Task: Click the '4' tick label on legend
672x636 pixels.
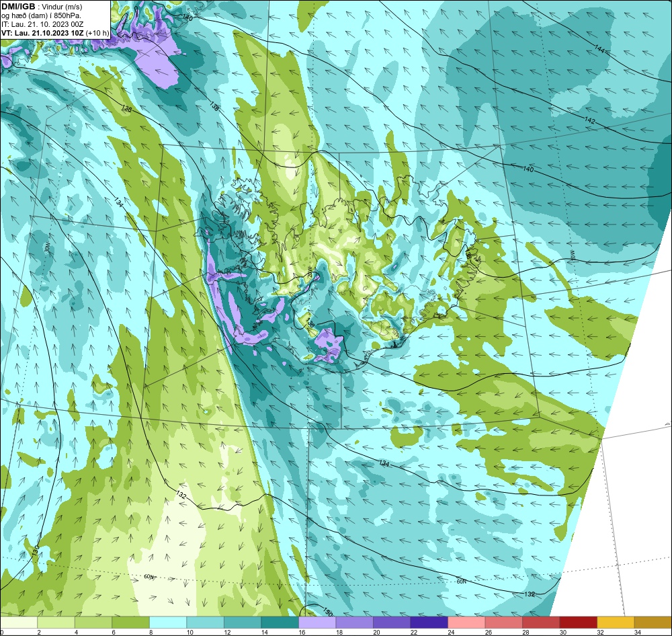Action: (x=76, y=632)
